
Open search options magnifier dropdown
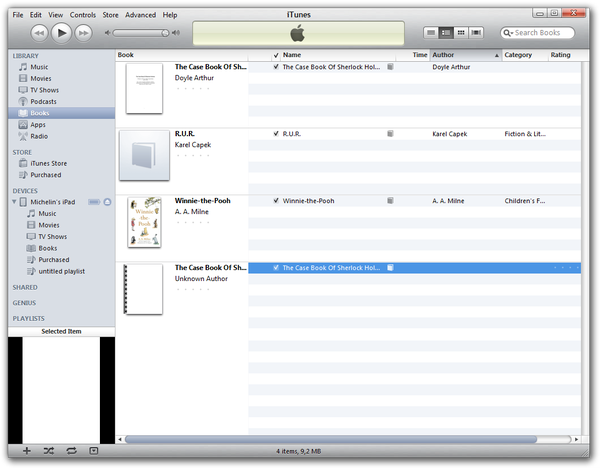point(508,33)
